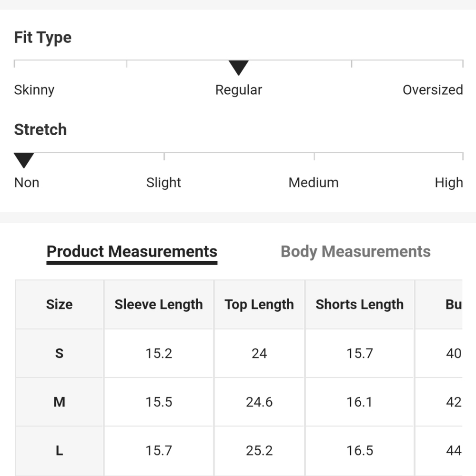The image size is (476, 476).
Task: Select the Fit Type triangle marker
Action: tap(239, 68)
